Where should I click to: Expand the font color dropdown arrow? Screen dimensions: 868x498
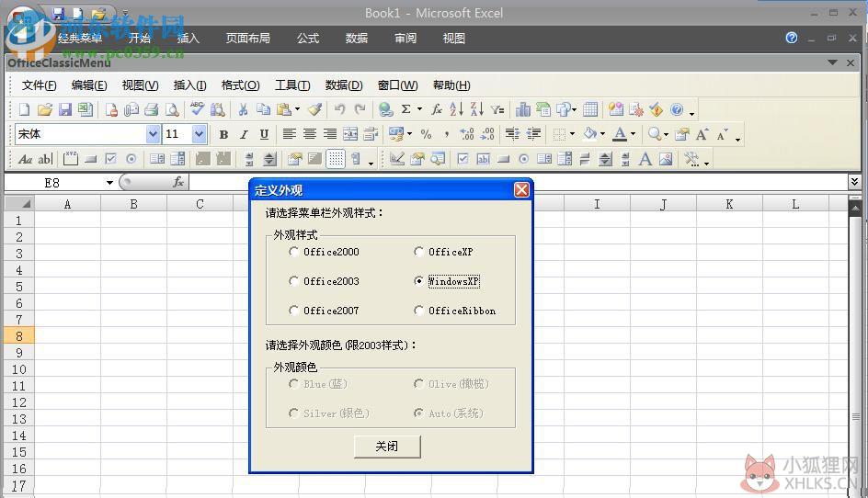point(633,134)
